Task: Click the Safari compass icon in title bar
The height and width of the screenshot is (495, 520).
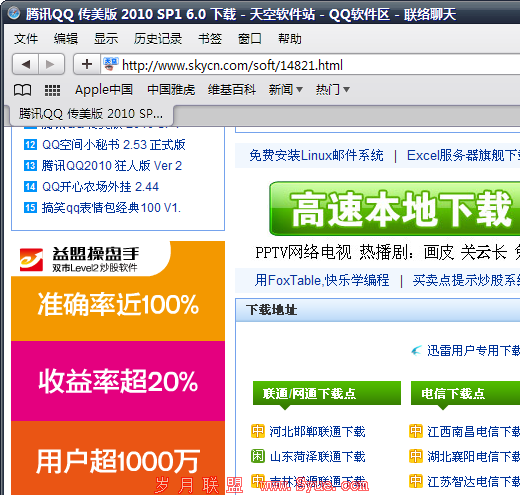Action: pyautogui.click(x=13, y=14)
